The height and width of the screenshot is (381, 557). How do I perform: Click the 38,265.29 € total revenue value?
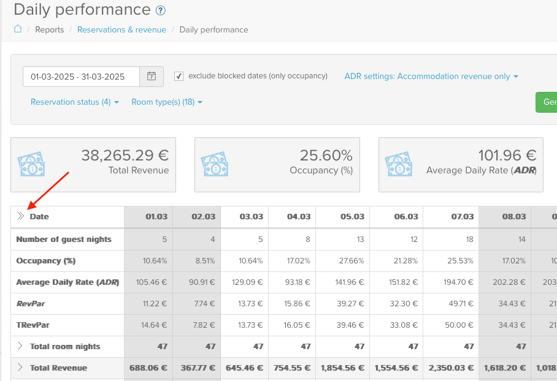125,155
